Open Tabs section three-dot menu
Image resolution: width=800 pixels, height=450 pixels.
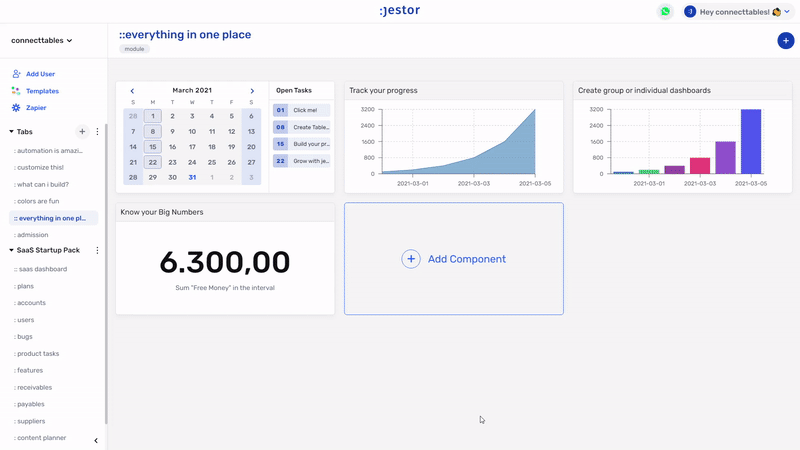pyautogui.click(x=97, y=132)
